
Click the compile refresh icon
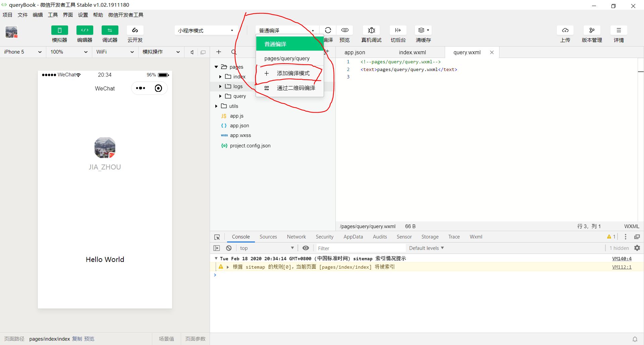pos(328,30)
